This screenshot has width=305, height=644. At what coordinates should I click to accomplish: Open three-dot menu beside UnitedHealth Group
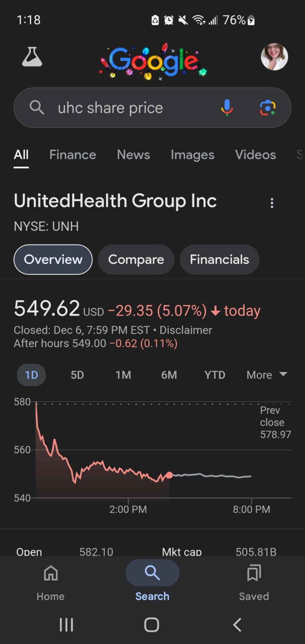click(x=272, y=203)
